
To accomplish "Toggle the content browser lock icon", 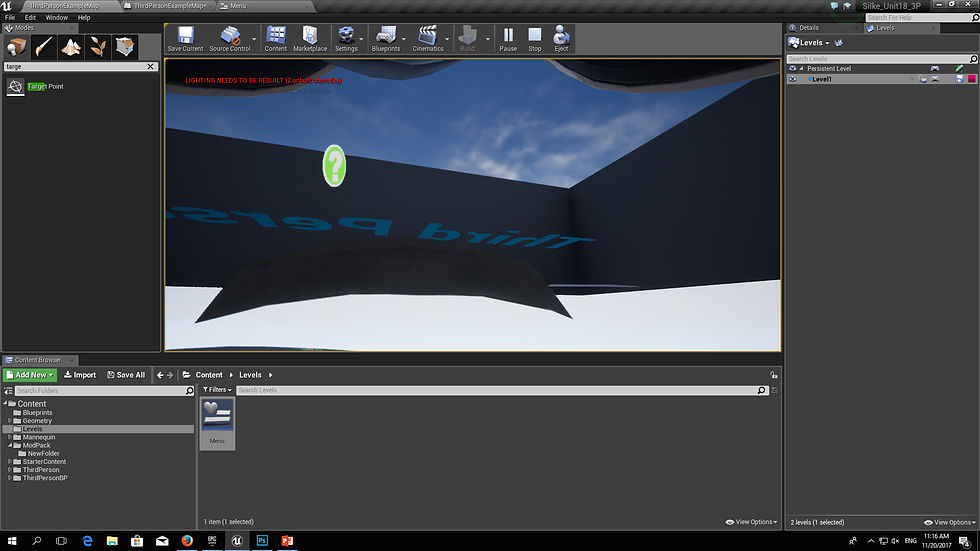I will click(x=774, y=375).
